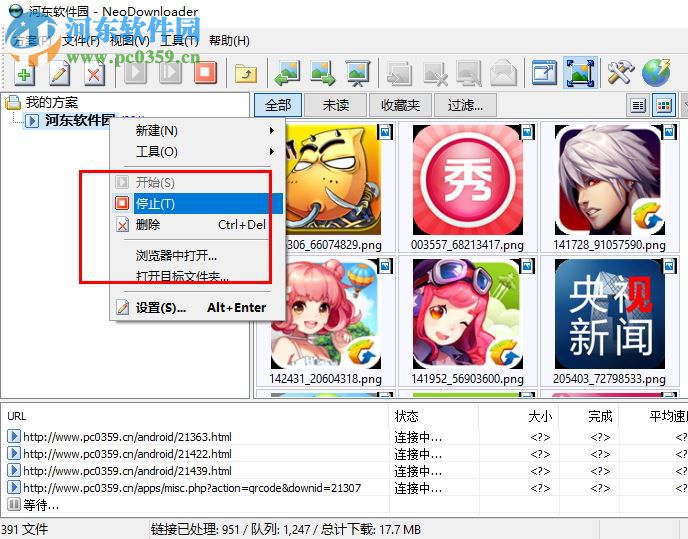
Task: Choose 删除 in the context menu
Action: click(x=197, y=224)
